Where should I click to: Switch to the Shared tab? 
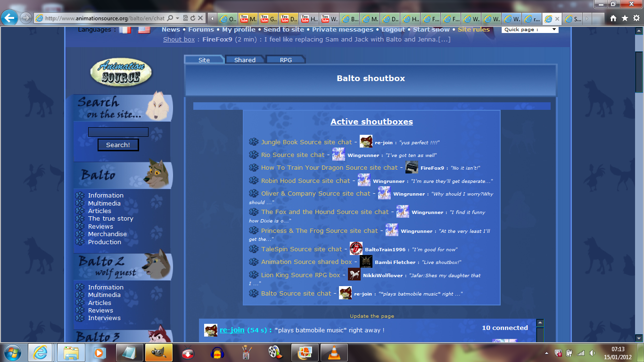click(x=245, y=60)
